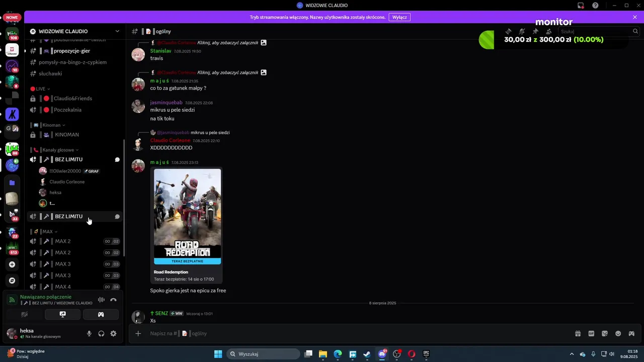Start an activity controller button in voice panel
This screenshot has width=644, height=362.
click(101, 315)
